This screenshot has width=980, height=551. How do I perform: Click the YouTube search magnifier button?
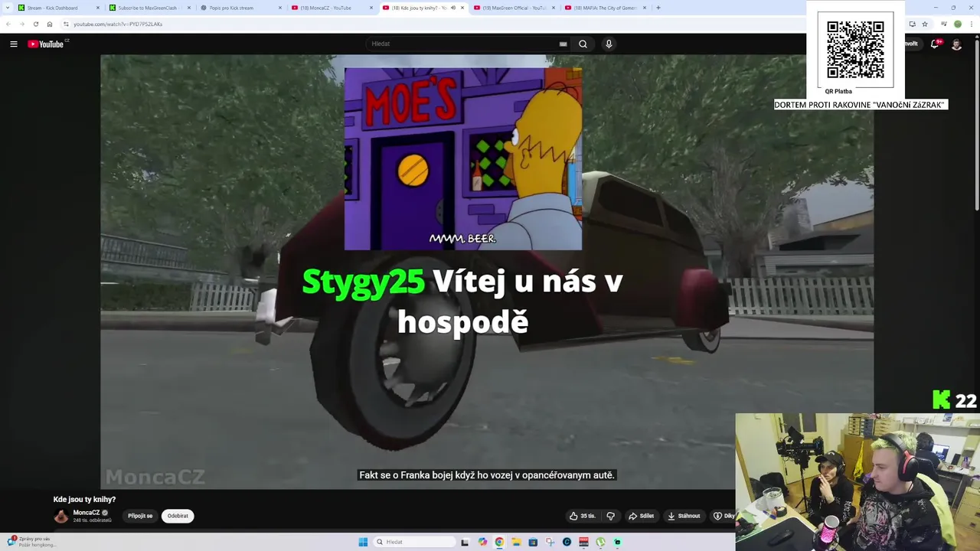583,44
